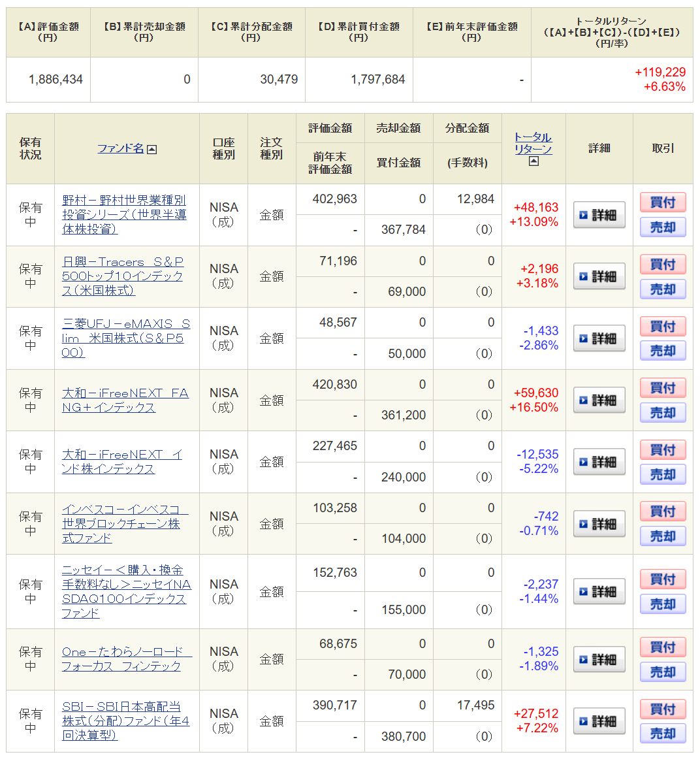Click 売却 for インド株インデックス
Screen dimensions: 700x763
(x=663, y=474)
